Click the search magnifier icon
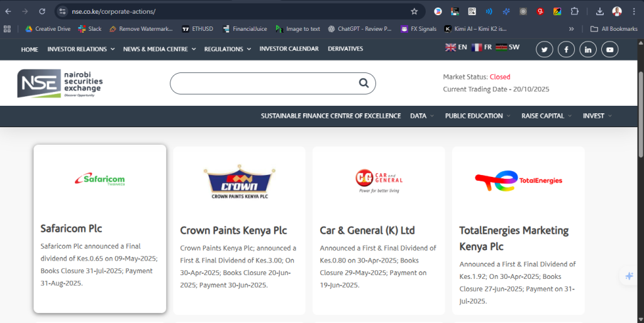 pyautogui.click(x=364, y=83)
